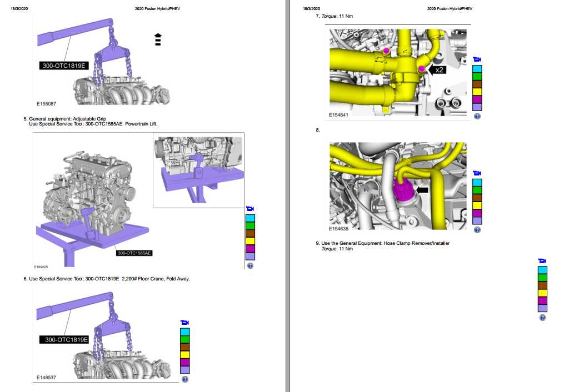The height and width of the screenshot is (392, 574).
Task: Select green swatch in step 9 legend
Action: pos(542,278)
